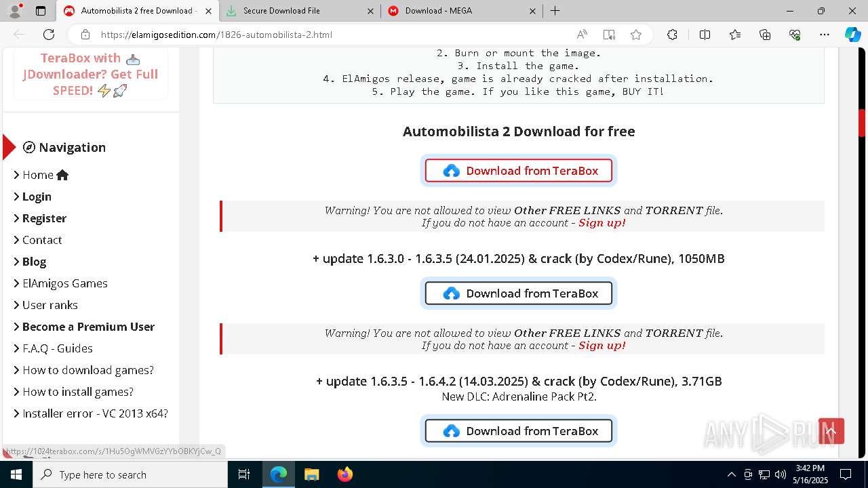Open Installer error - VC 2013 x64? link
Viewport: 868px width, 488px height.
[91, 413]
